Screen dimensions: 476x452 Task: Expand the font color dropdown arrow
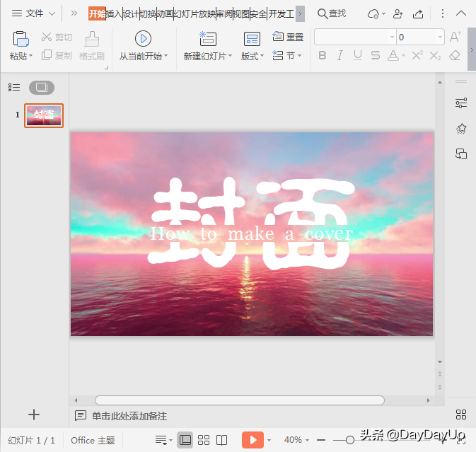[x=403, y=56]
